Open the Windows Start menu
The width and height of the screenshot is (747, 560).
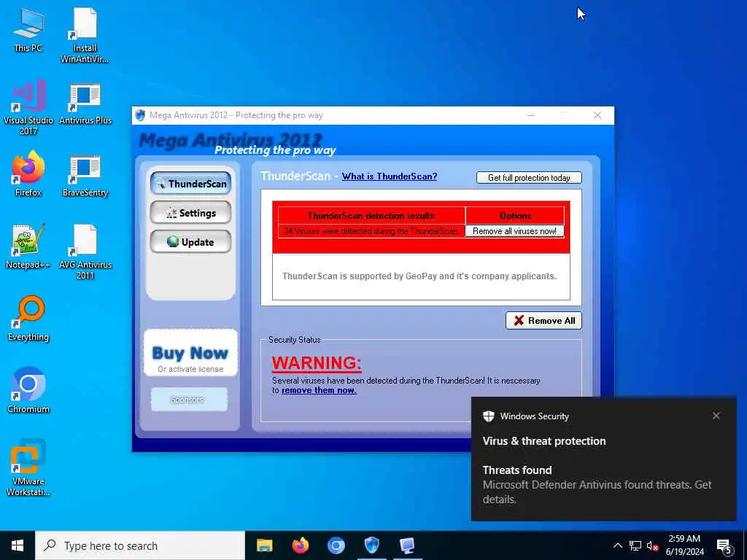[x=18, y=545]
